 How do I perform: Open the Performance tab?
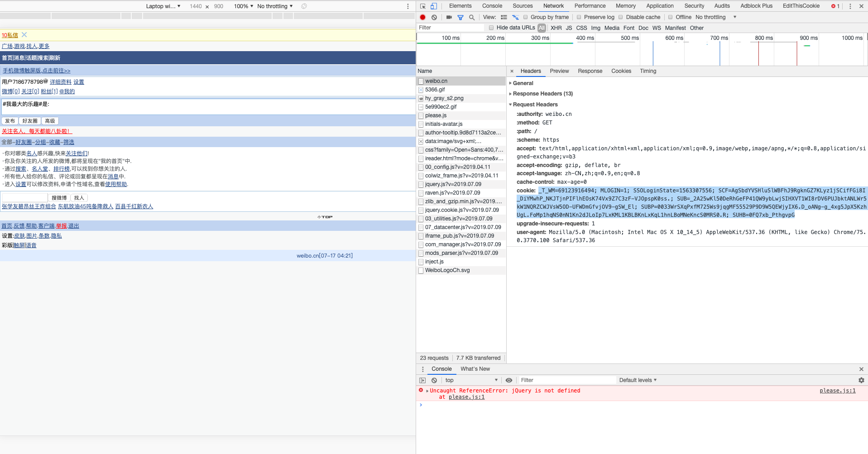click(590, 6)
